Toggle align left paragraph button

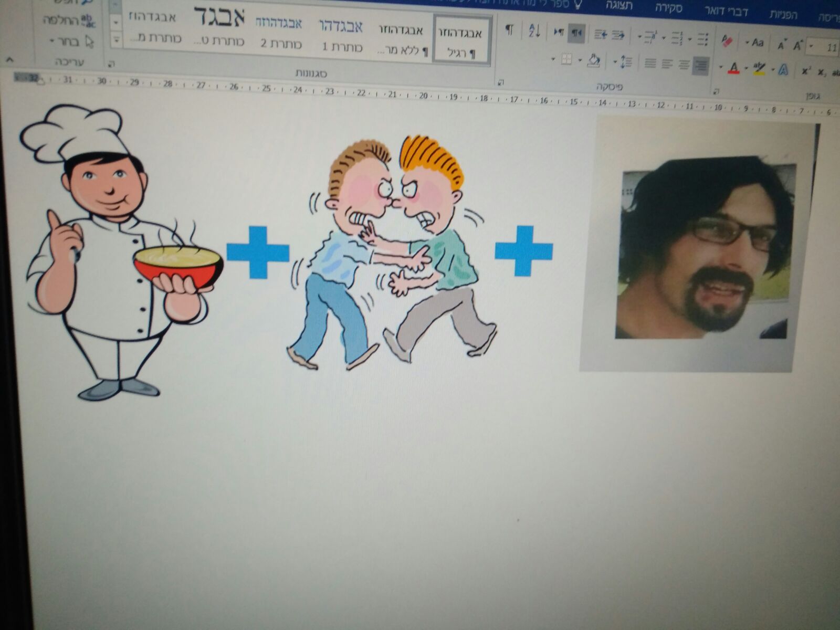click(x=667, y=64)
